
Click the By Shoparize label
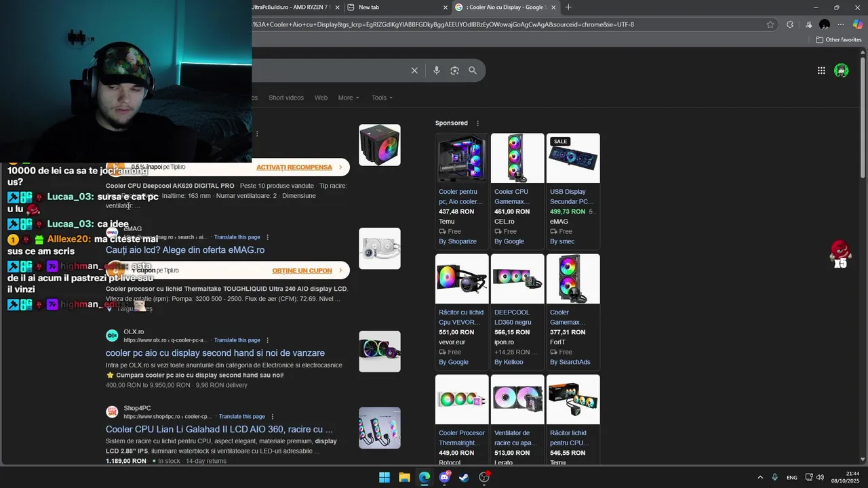pos(458,241)
